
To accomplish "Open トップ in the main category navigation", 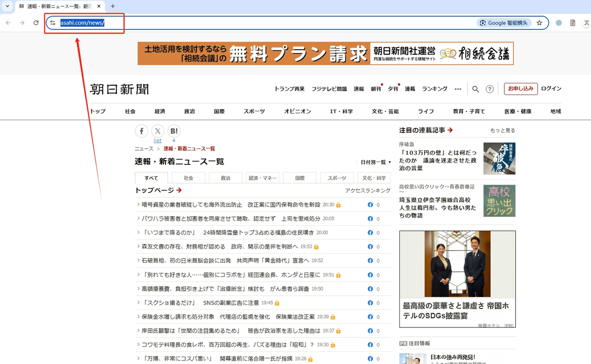I will pyautogui.click(x=98, y=111).
